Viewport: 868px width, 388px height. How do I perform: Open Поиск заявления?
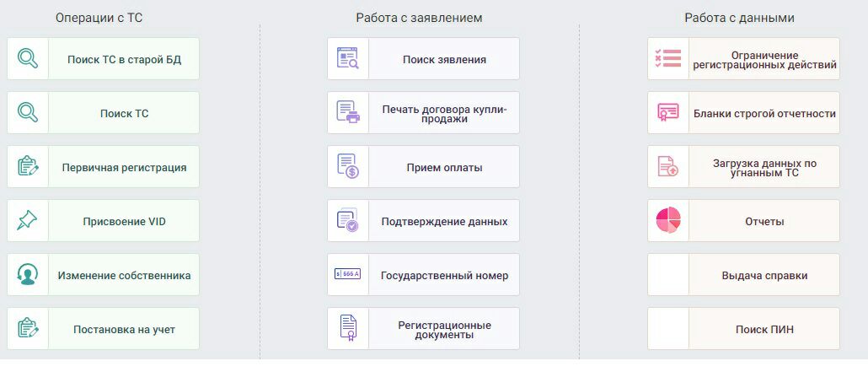[x=424, y=59]
